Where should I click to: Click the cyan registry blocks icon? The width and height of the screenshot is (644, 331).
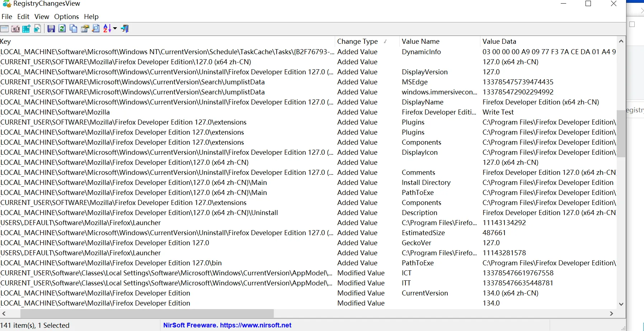26,29
